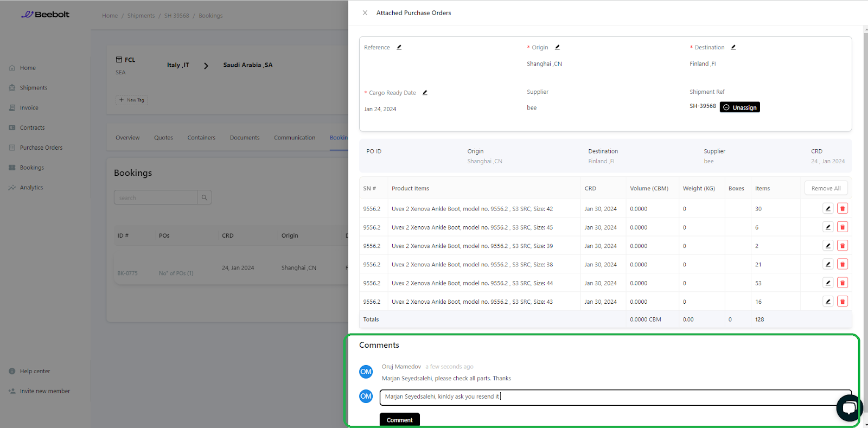This screenshot has width=868, height=428.
Task: Open the Shipments breadcrumb link
Action: click(141, 16)
